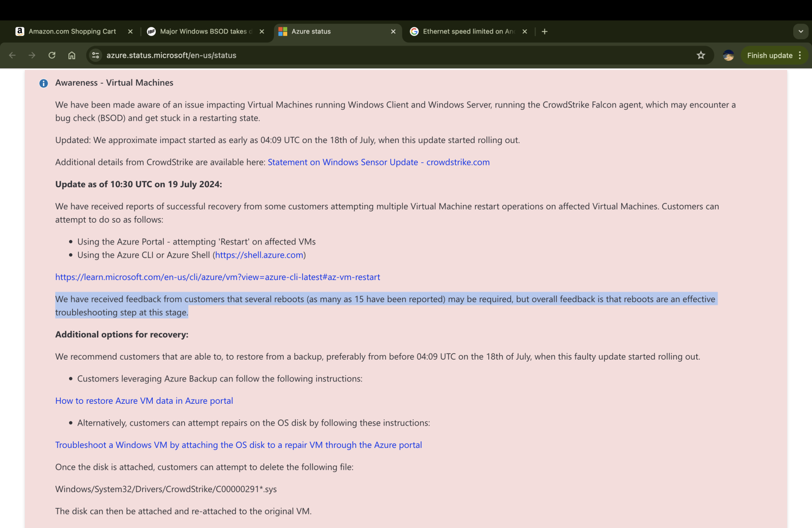The image size is (812, 528).
Task: Close the Ethernet speed limited tab
Action: coord(525,31)
